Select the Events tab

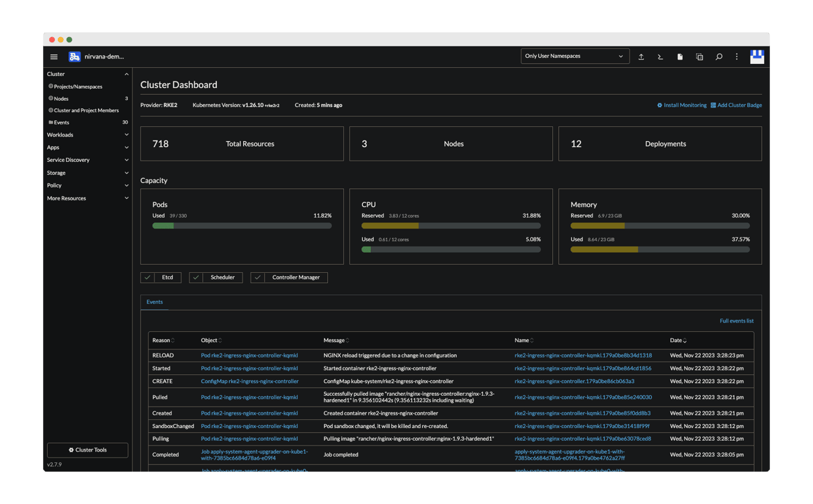[x=155, y=302]
